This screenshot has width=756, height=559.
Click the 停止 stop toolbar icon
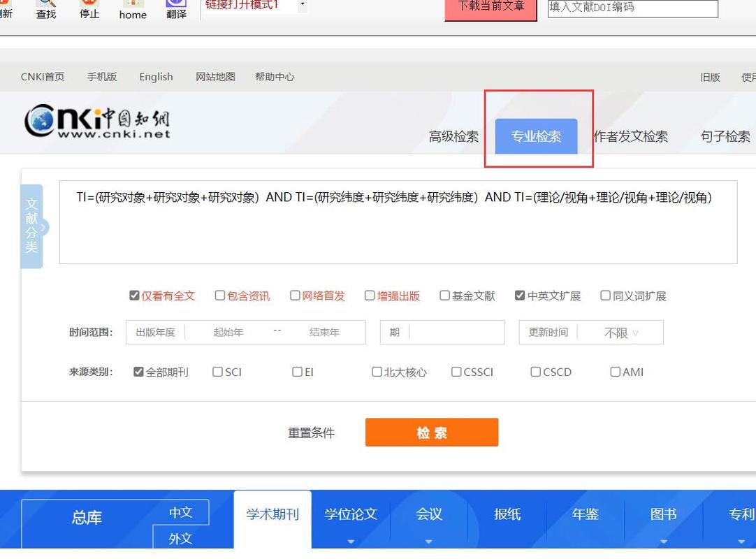click(89, 8)
